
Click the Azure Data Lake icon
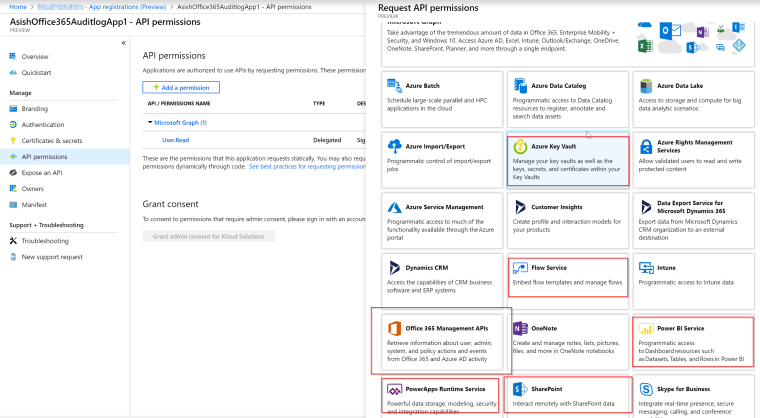click(646, 86)
